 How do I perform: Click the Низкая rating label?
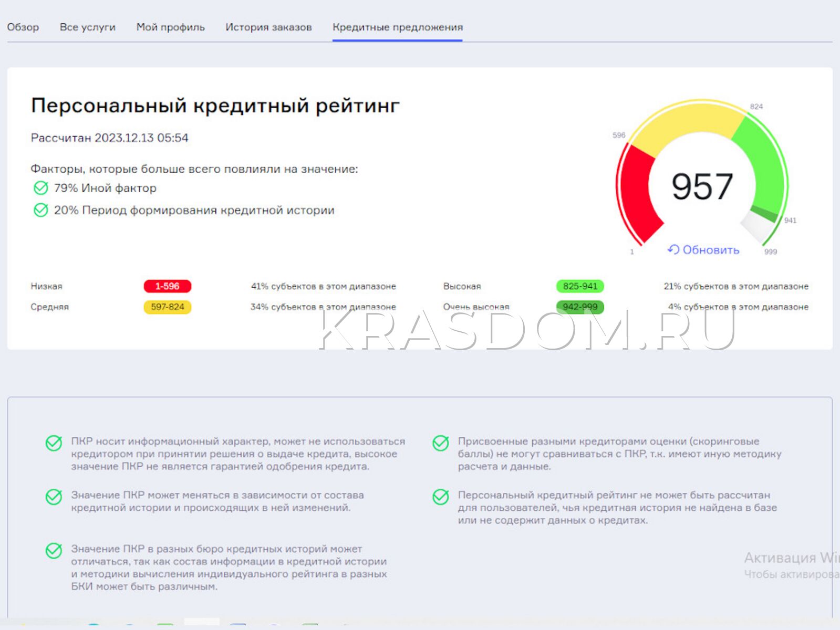(46, 286)
